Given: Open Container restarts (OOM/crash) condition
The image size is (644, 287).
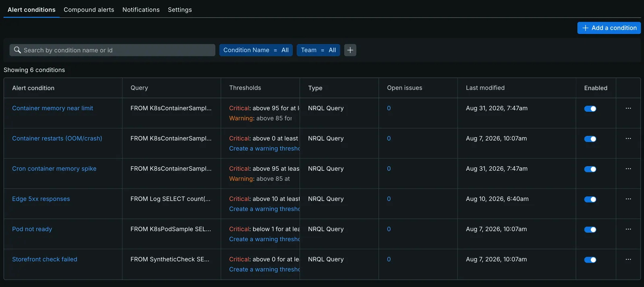Looking at the screenshot, I should (57, 138).
